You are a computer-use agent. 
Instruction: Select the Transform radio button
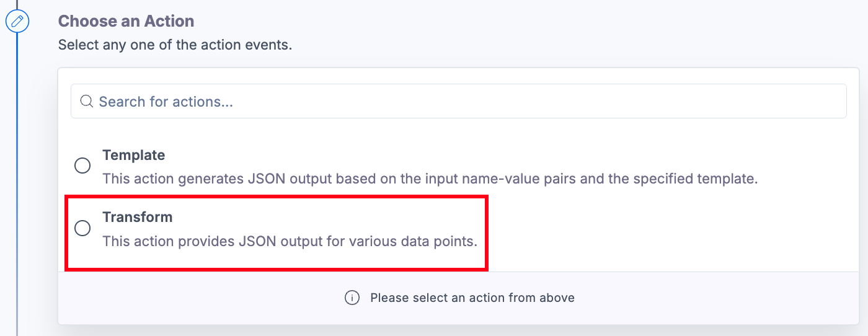[82, 228]
